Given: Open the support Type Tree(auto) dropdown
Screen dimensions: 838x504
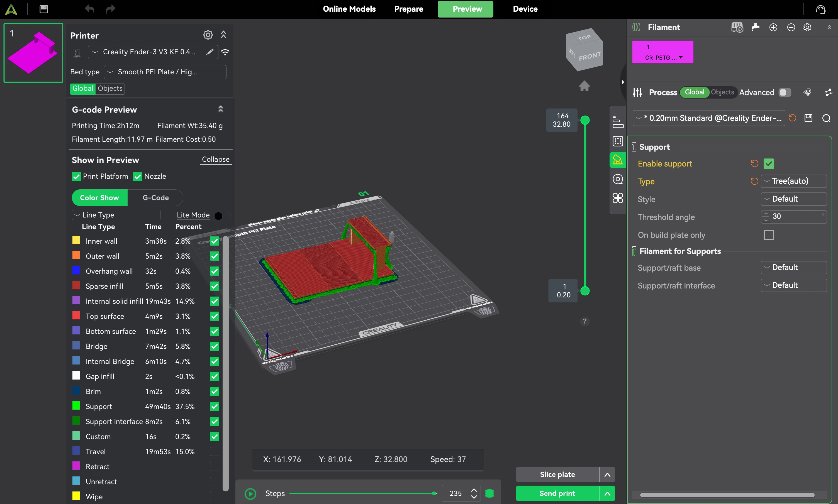Looking at the screenshot, I should 793,181.
